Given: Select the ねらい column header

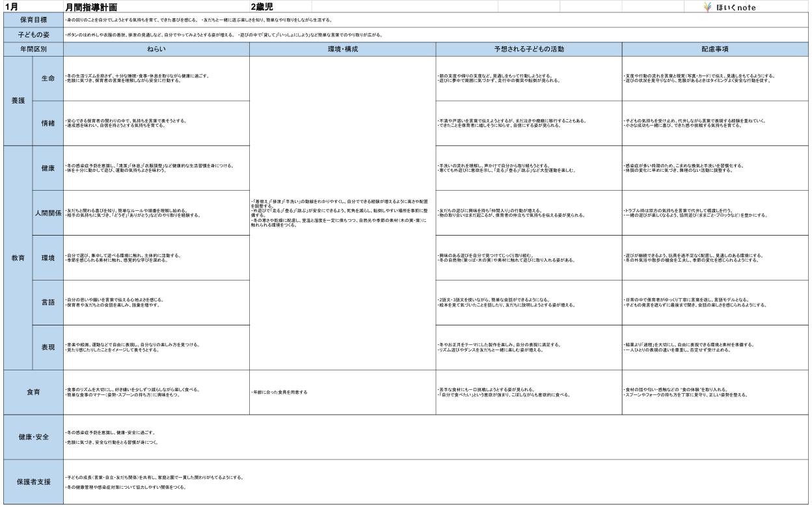Looking at the screenshot, I should tap(157, 49).
